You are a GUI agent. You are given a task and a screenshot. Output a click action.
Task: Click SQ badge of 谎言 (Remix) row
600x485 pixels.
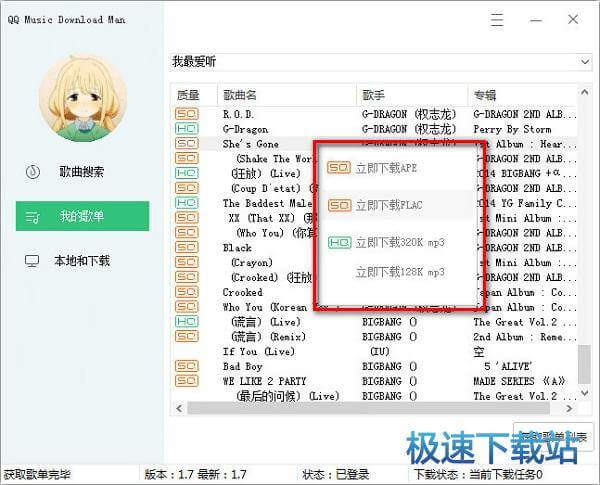point(187,336)
